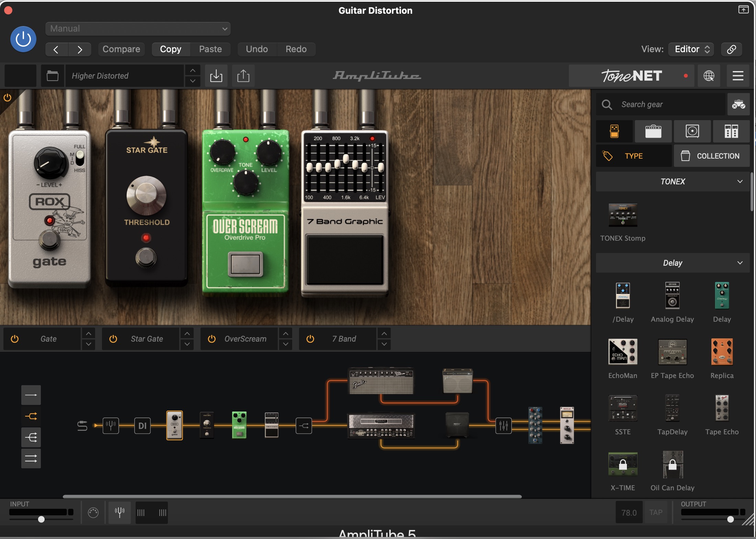This screenshot has height=539, width=756.
Task: Click OverScream slot up arrow
Action: point(286,333)
